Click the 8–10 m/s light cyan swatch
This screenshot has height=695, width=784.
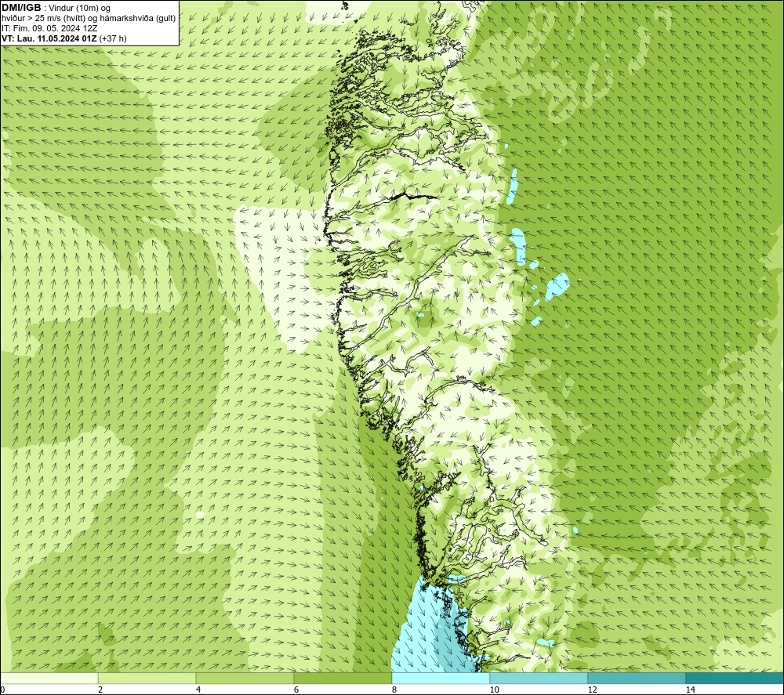441,678
